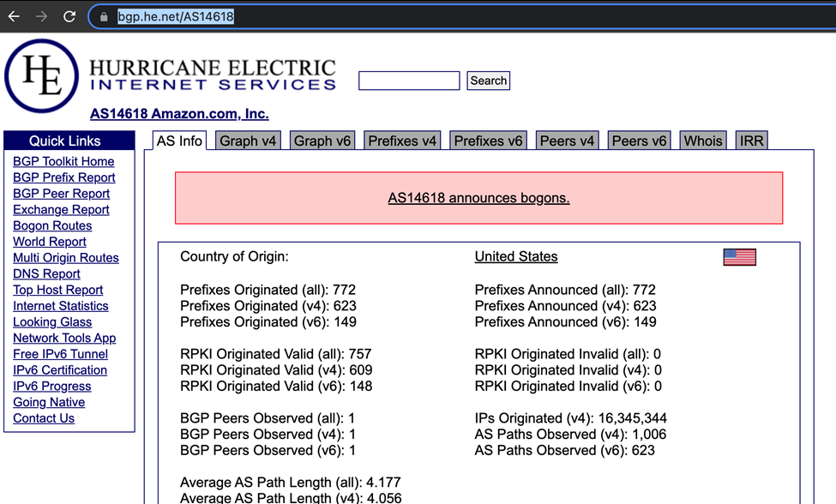836x504 pixels.
Task: Open Free IPv6 Tunnel link
Action: pyautogui.click(x=60, y=354)
